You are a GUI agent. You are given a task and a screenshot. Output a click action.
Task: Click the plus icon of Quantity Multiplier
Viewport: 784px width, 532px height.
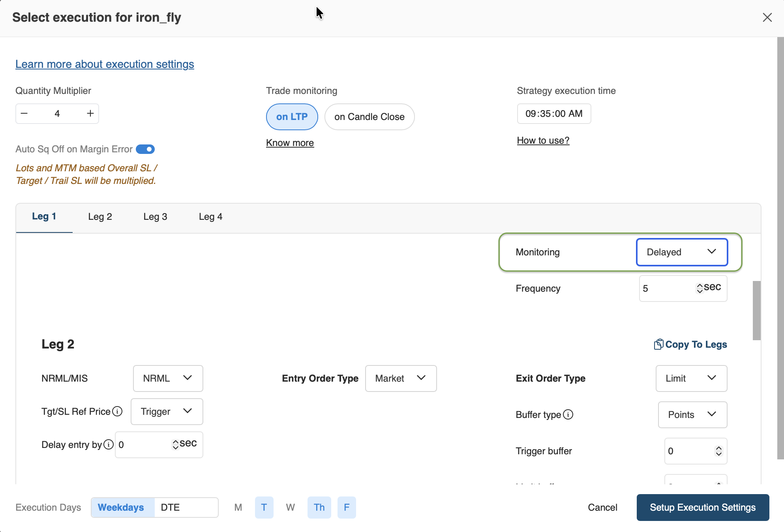coord(90,114)
